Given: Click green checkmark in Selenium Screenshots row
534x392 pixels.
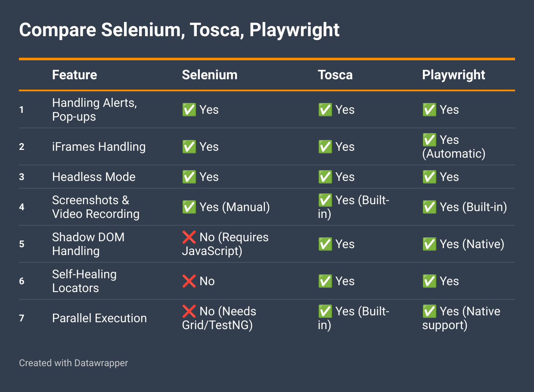Looking at the screenshot, I should tap(189, 207).
